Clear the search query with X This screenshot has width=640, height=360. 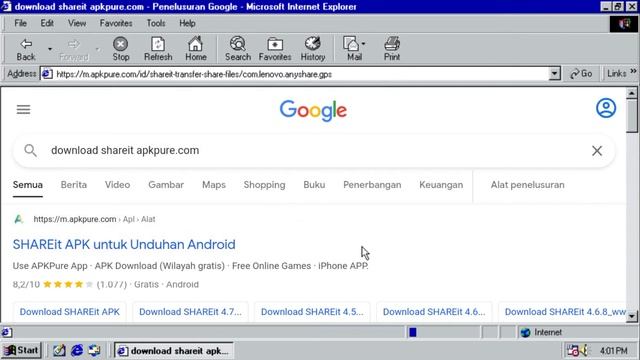[x=597, y=151]
